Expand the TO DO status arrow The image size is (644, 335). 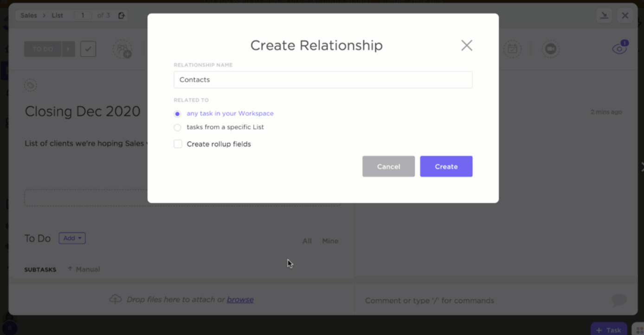[68, 49]
